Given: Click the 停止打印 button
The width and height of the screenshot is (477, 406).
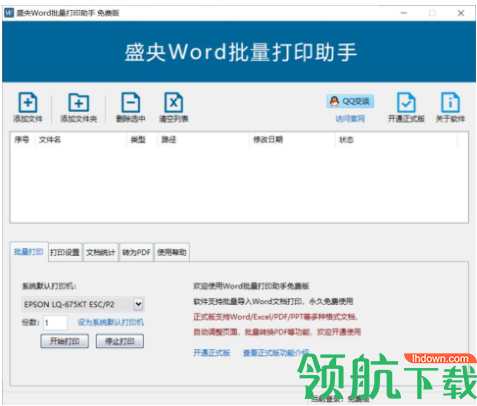Looking at the screenshot, I should click(x=120, y=341).
